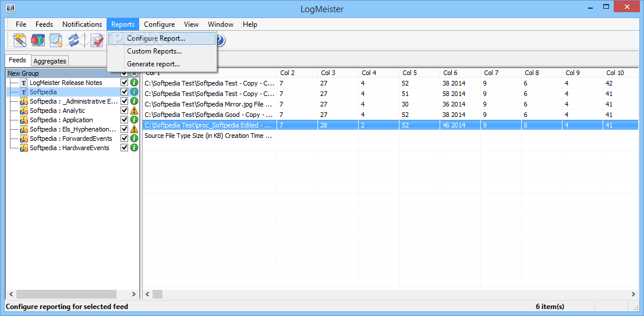The height and width of the screenshot is (316, 644).
Task: Click green info icon for Softpedia : ForwardedEvents
Action: pos(135,139)
